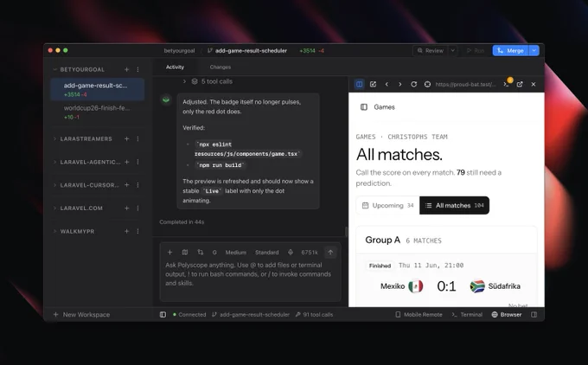This screenshot has height=365, width=588.
Task: Expand the LARAVEL-CURSOR... group
Action: (x=55, y=185)
